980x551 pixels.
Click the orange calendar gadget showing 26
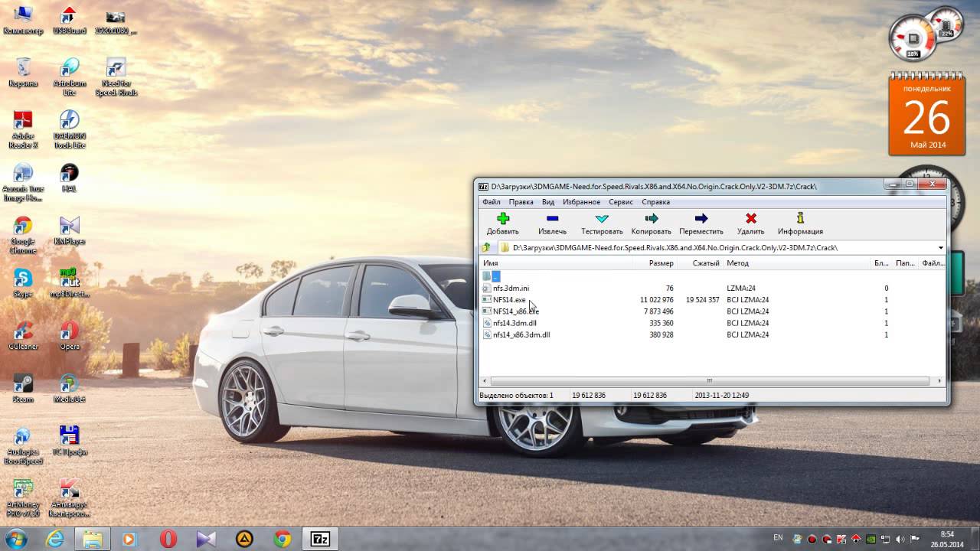coord(926,115)
